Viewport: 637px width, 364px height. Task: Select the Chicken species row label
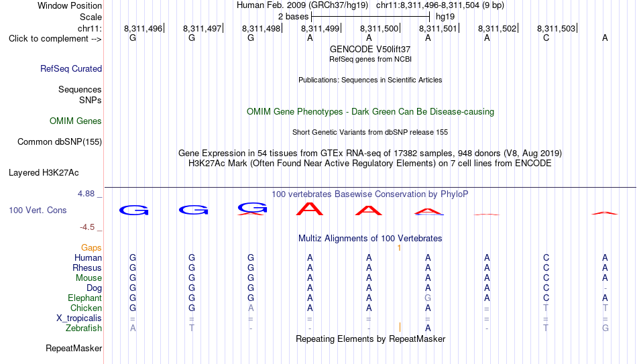86,308
